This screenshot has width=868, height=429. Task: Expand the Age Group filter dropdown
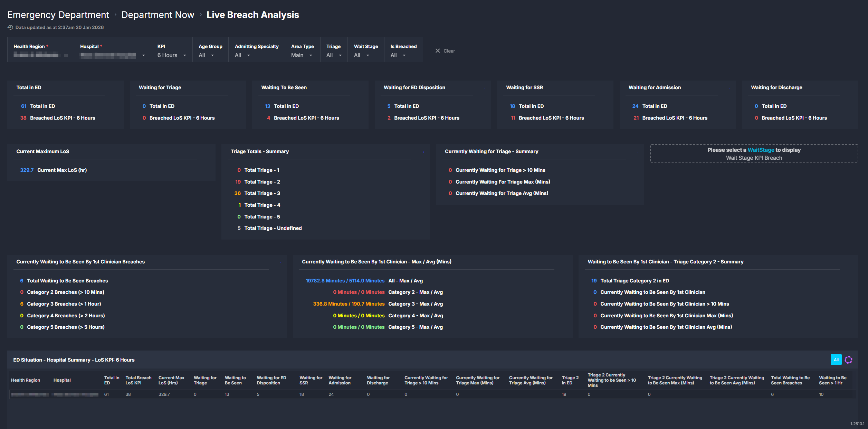[206, 55]
